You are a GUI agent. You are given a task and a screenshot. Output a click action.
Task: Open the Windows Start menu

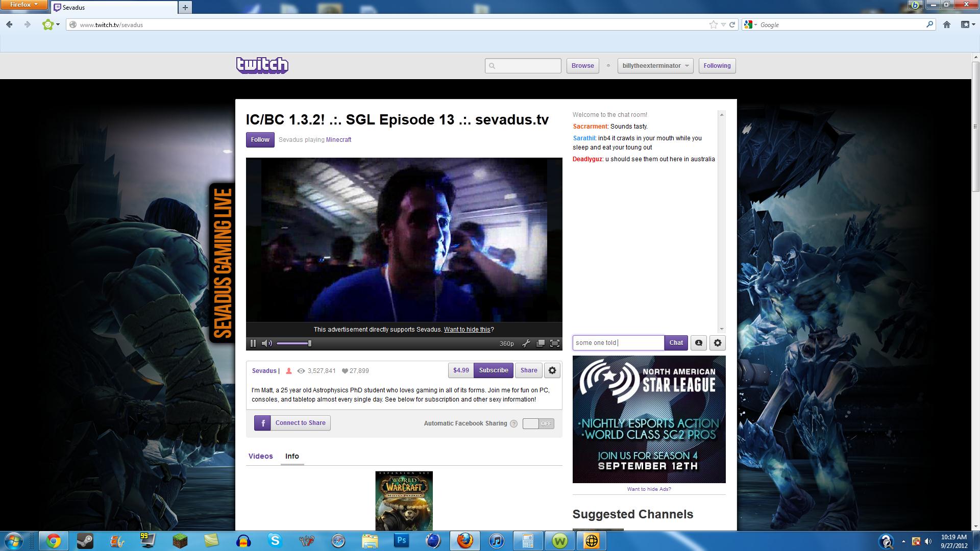[x=14, y=541]
